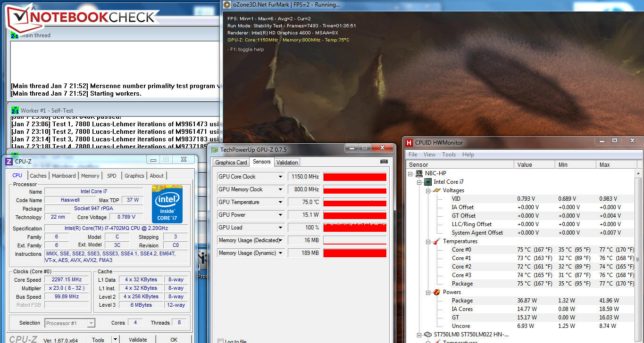The image size is (644, 343).
Task: Open the HWMonitor Help menu
Action: click(x=468, y=155)
